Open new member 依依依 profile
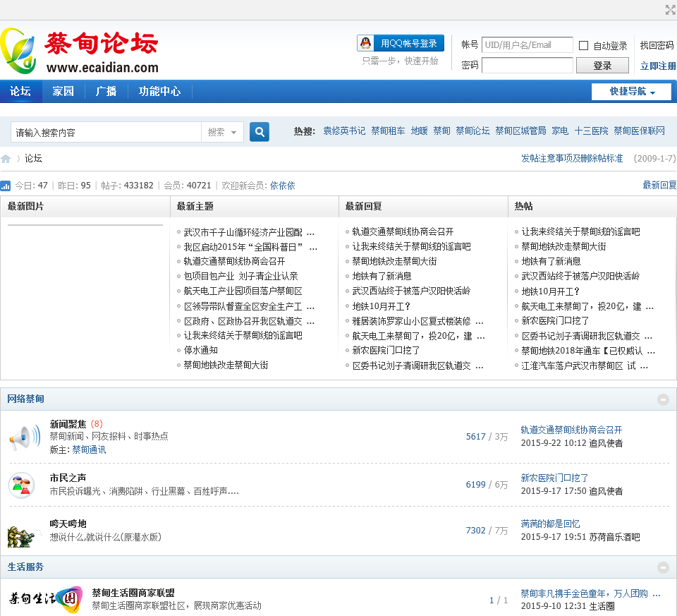Screen dimensions: 677x616 coord(282,186)
